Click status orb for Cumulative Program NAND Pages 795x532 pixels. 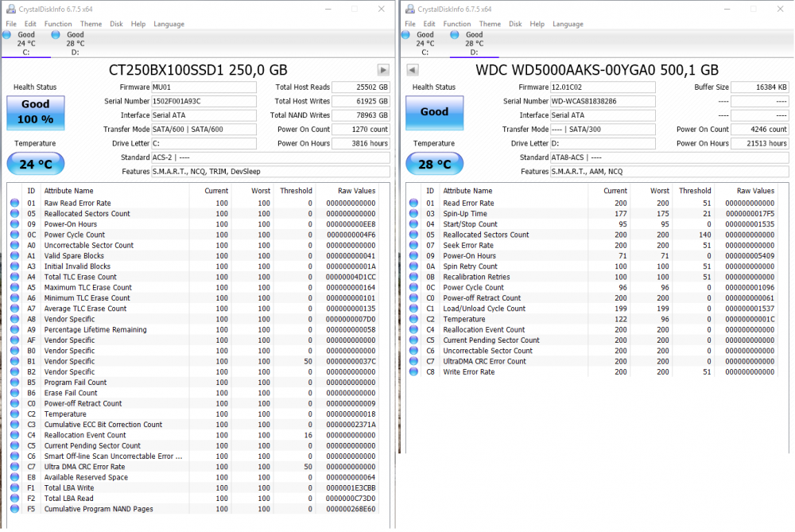tap(14, 509)
